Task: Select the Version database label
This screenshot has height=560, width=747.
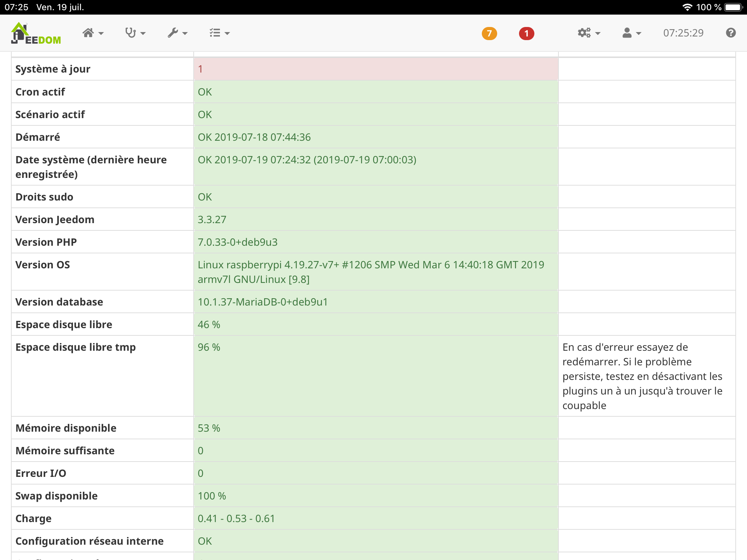Action: [x=59, y=302]
